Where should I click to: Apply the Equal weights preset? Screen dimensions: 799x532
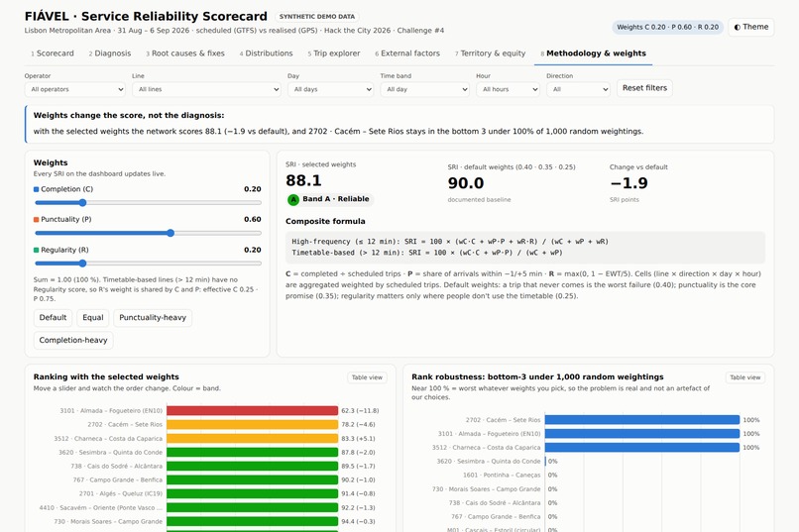tap(93, 318)
